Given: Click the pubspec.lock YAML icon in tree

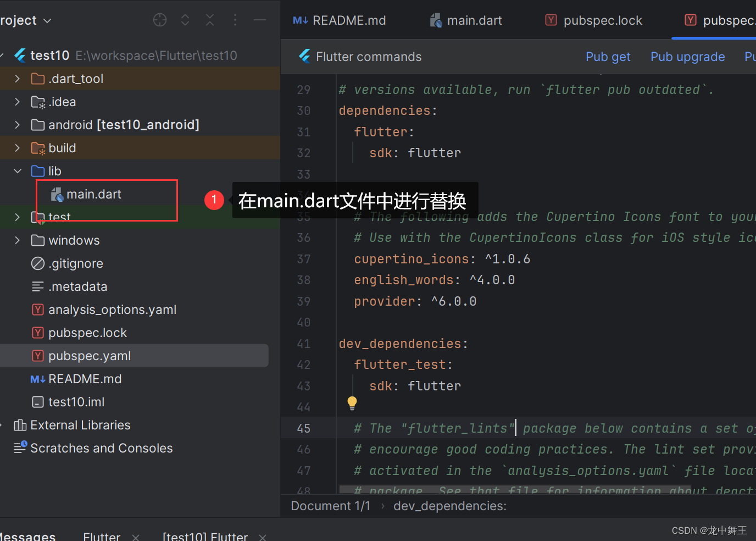Looking at the screenshot, I should 38,333.
